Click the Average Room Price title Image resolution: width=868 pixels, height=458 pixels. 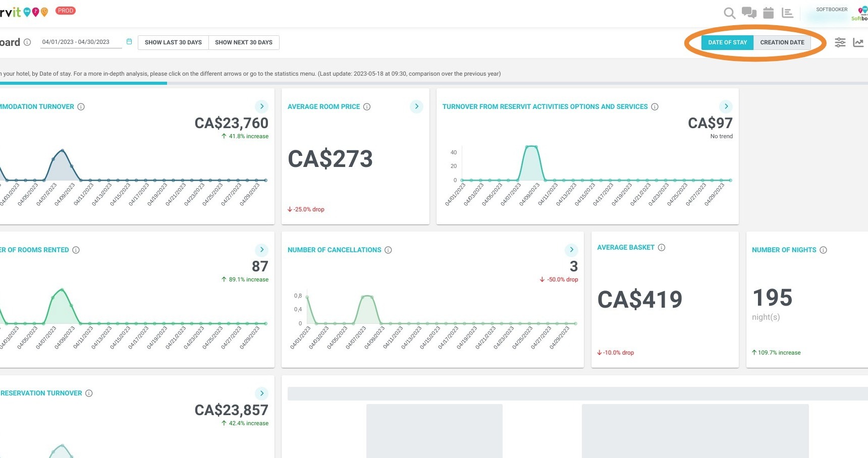pos(323,107)
